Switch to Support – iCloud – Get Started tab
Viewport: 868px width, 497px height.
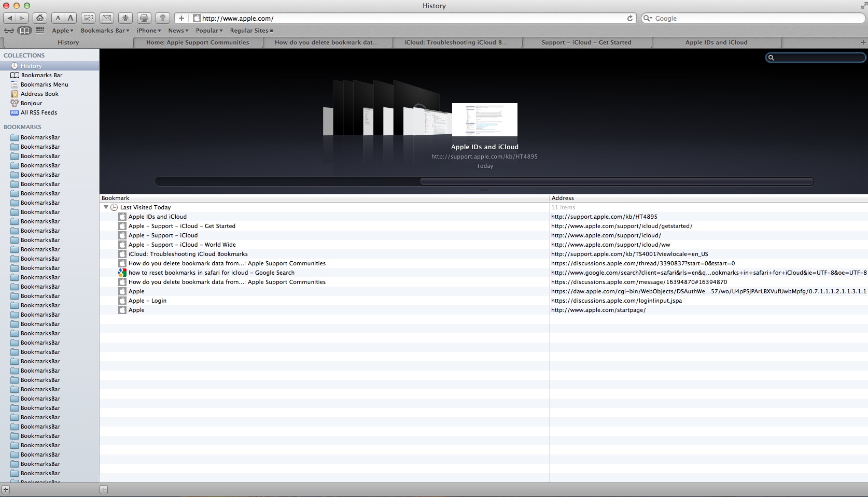click(x=586, y=42)
